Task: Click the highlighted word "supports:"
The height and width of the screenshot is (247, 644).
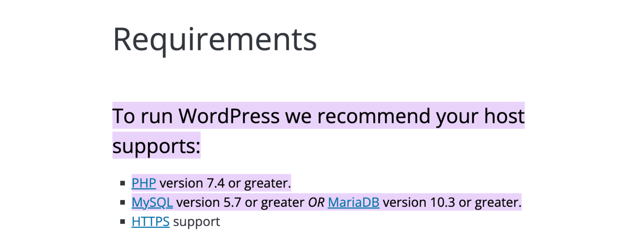Action: click(x=156, y=146)
